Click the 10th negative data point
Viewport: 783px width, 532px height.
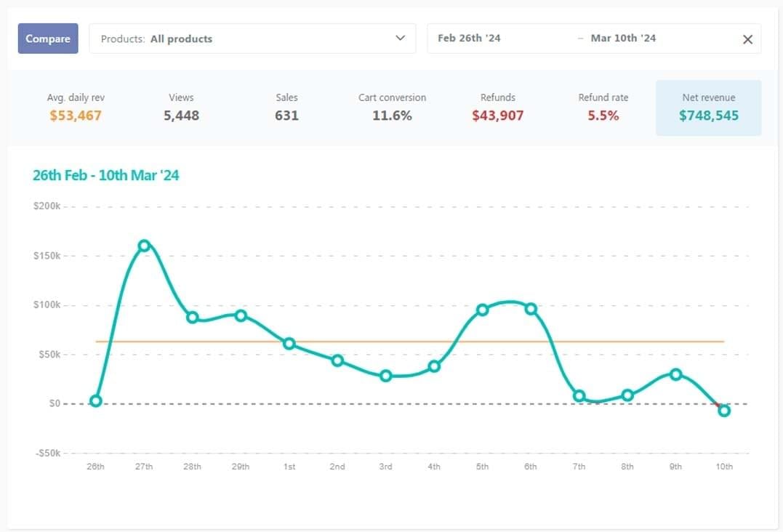pos(724,411)
